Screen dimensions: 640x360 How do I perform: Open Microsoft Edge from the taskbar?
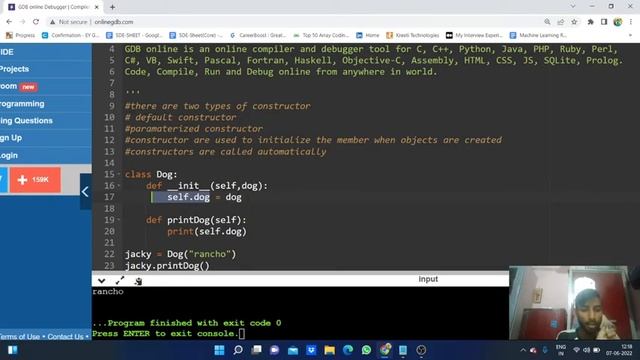(348, 350)
